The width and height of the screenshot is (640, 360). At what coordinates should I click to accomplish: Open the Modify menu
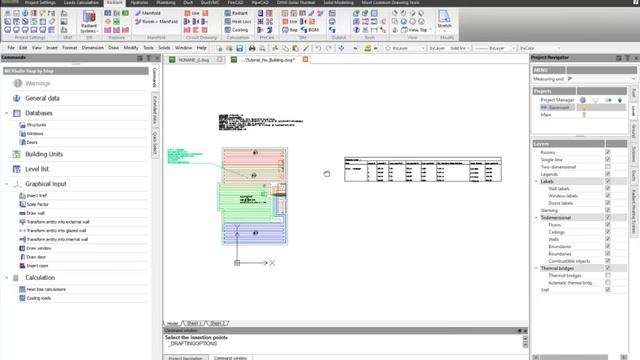click(131, 48)
